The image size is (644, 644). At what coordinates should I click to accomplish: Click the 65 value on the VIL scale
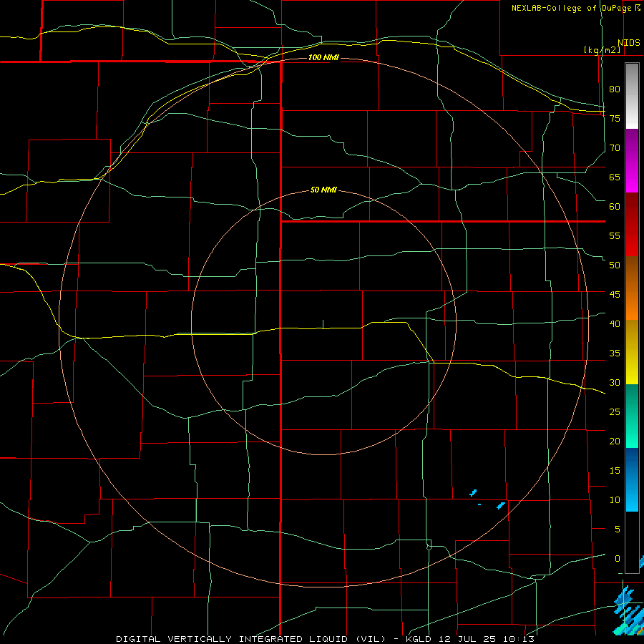click(x=615, y=177)
